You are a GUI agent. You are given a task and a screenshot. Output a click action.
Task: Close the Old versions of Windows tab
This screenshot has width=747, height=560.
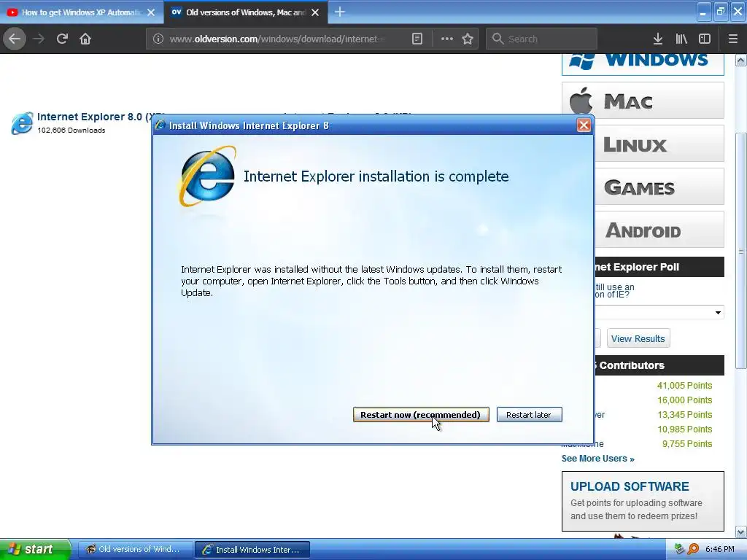315,12
